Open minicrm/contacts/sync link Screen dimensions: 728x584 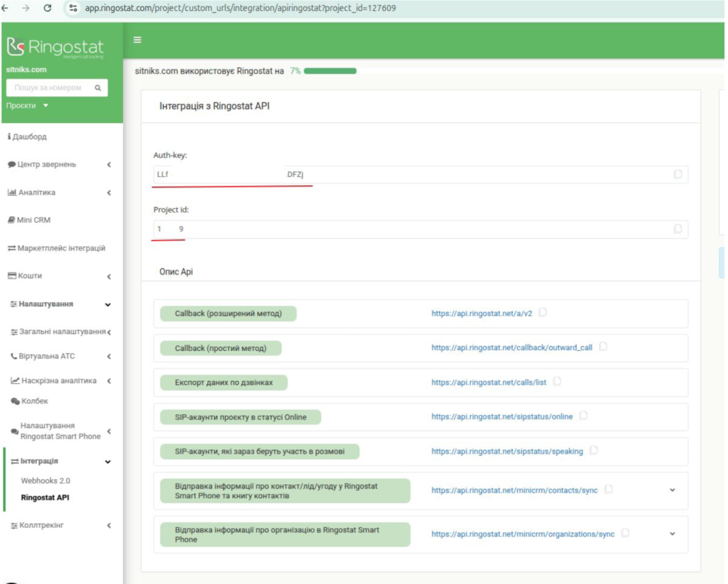515,490
